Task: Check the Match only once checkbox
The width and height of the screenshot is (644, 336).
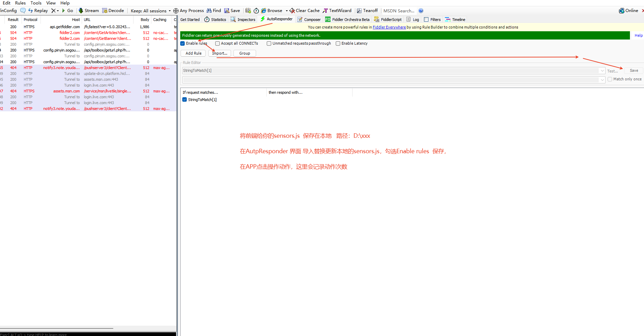Action: [x=610, y=79]
